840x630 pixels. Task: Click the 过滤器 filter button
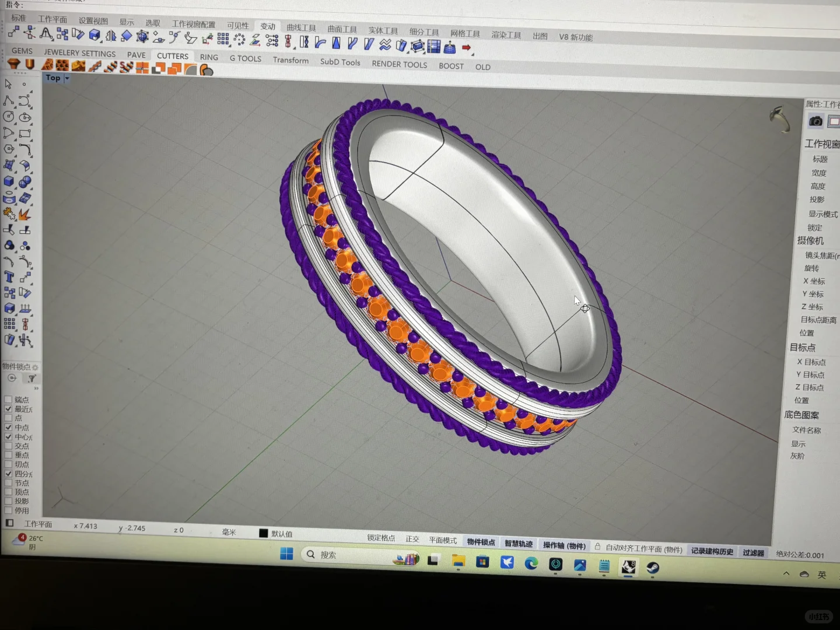[x=753, y=552]
